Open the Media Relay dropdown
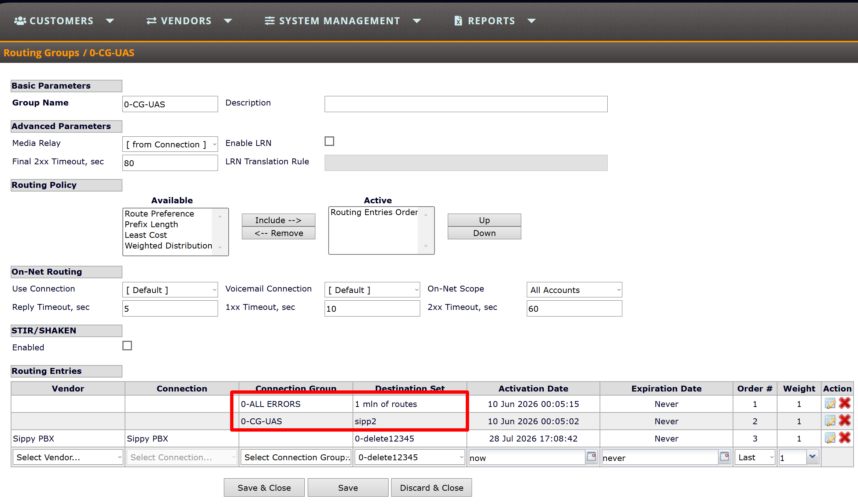 click(x=170, y=144)
